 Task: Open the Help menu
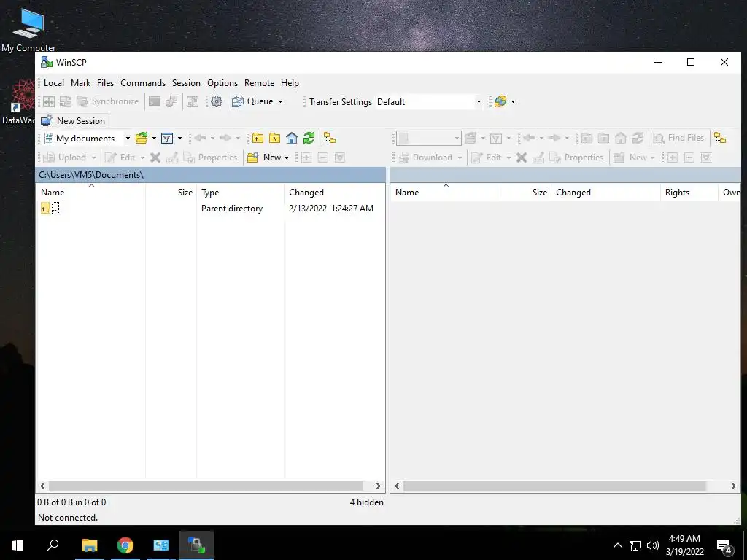(290, 83)
